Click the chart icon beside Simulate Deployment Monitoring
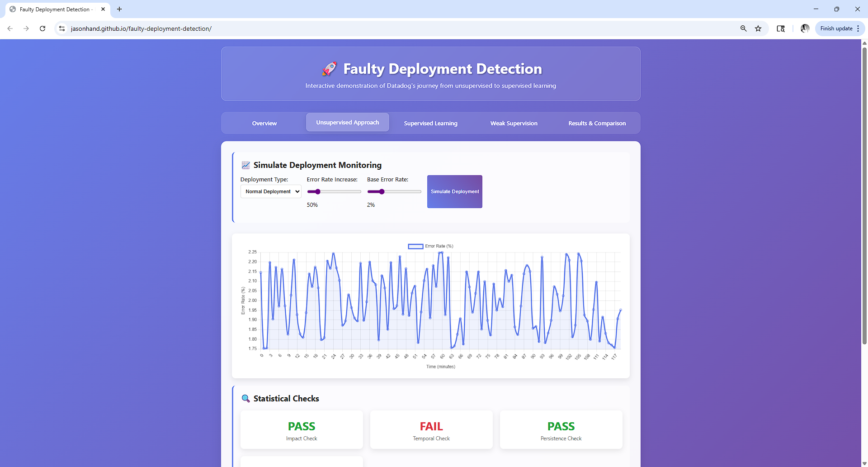The height and width of the screenshot is (467, 868). (x=245, y=165)
